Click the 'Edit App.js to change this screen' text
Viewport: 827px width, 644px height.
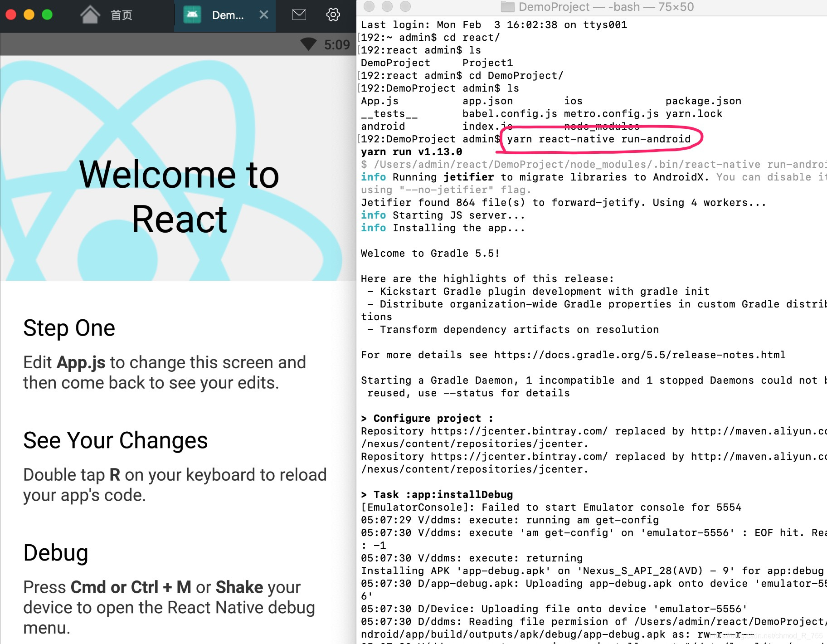click(165, 372)
